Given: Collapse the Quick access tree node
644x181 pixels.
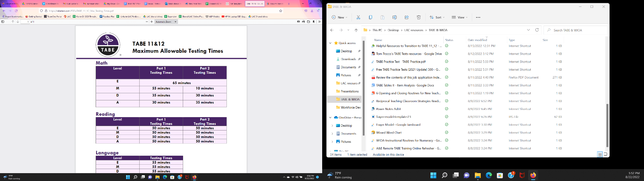Looking at the screenshot, I should click(330, 43).
